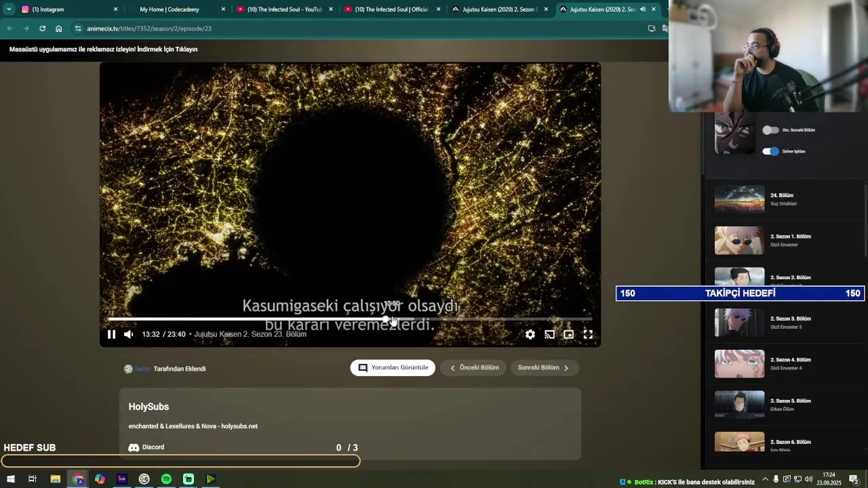
Task: Open Task View on the taskbar
Action: pyautogui.click(x=33, y=479)
